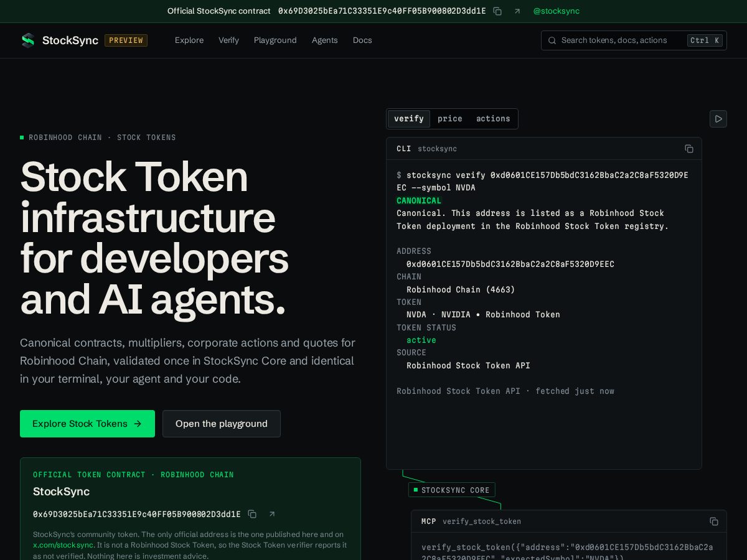Screen dimensions: 747x560
Task: Copy the contract address in top banner
Action: click(x=497, y=11)
